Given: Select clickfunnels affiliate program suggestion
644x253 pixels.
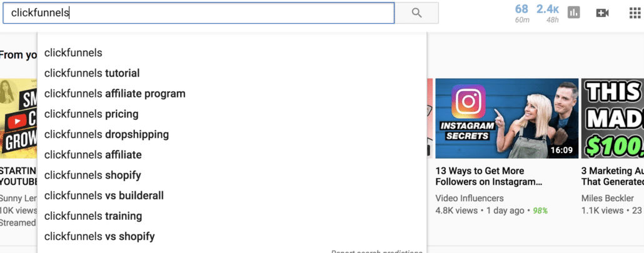Looking at the screenshot, I should 231,94.
